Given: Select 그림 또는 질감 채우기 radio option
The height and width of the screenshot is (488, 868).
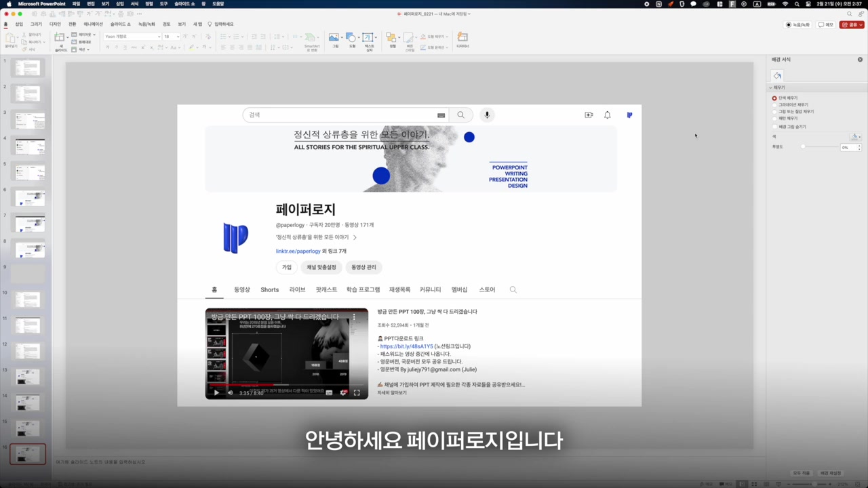Looking at the screenshot, I should pyautogui.click(x=774, y=112).
